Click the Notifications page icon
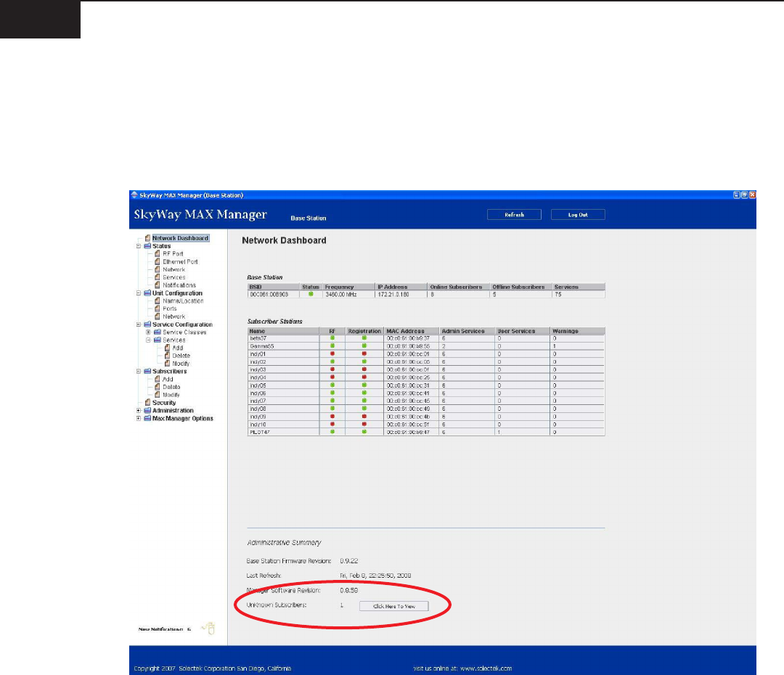This screenshot has width=784, height=675. point(158,285)
